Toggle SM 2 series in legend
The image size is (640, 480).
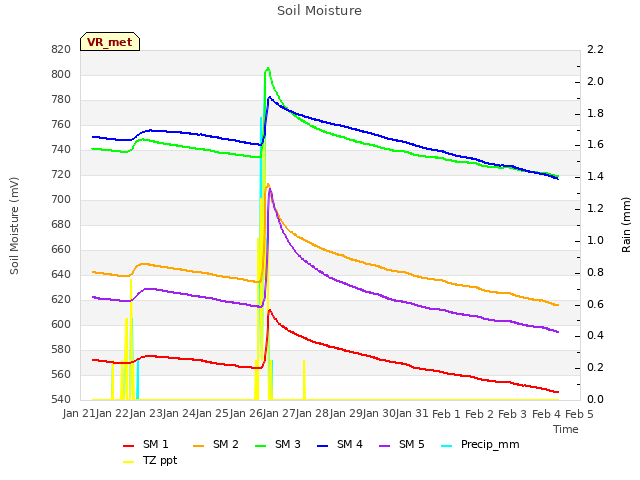(x=216, y=444)
